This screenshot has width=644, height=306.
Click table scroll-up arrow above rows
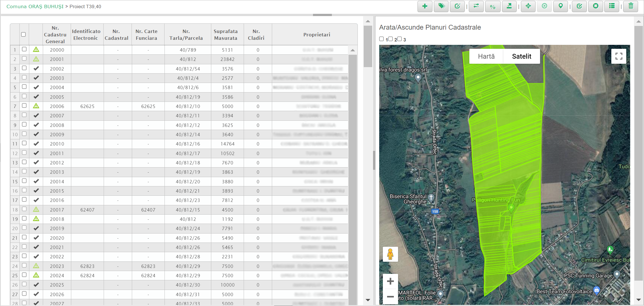coord(352,50)
